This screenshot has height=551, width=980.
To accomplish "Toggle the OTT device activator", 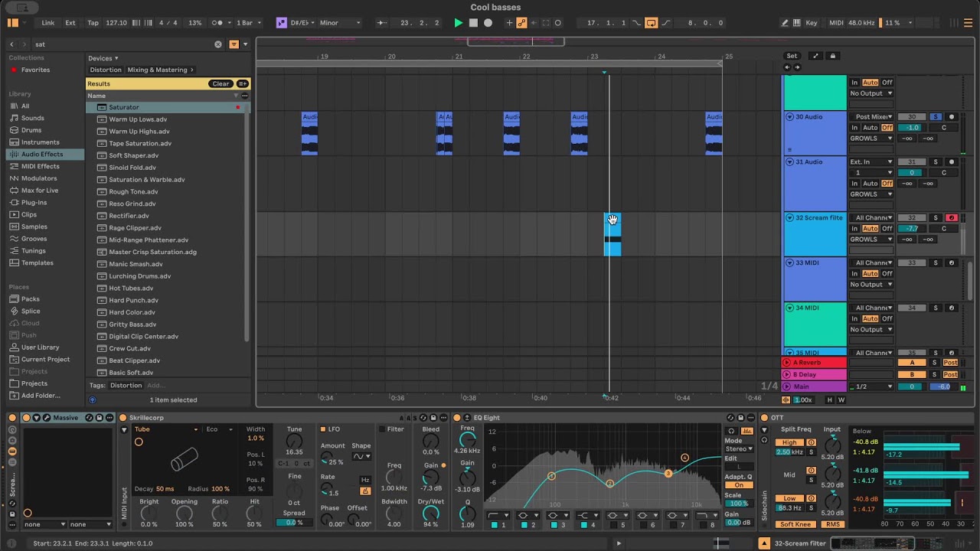I will [764, 418].
